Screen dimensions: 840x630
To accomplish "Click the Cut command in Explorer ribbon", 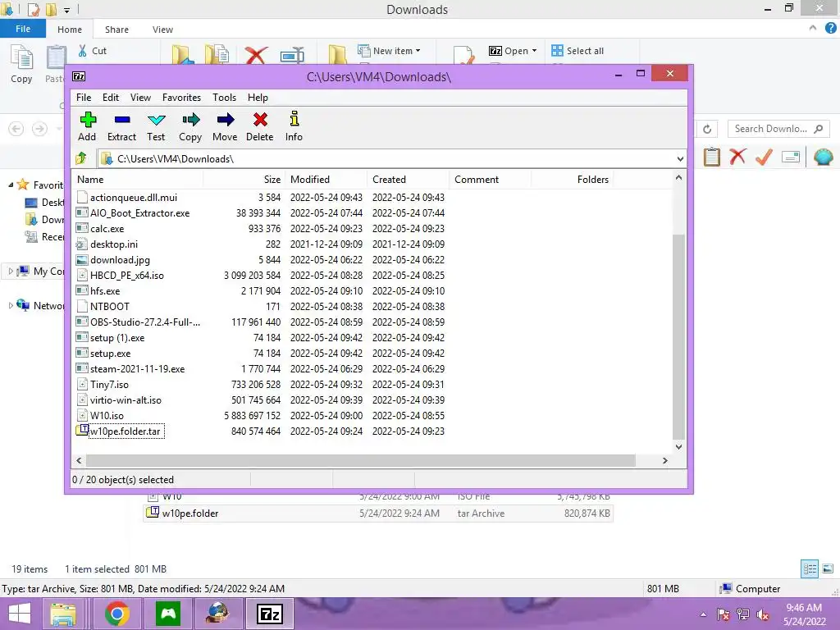I will 93,51.
